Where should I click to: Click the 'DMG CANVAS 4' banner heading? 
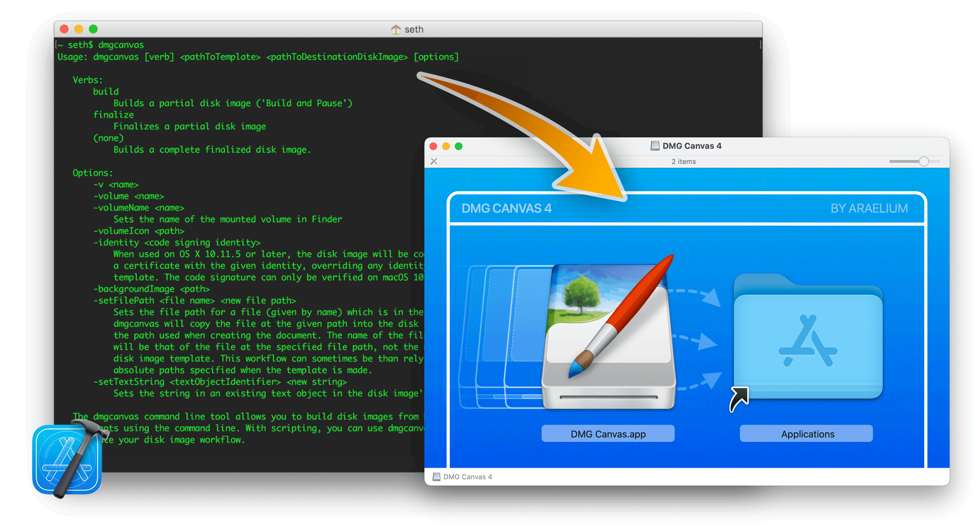pos(506,208)
